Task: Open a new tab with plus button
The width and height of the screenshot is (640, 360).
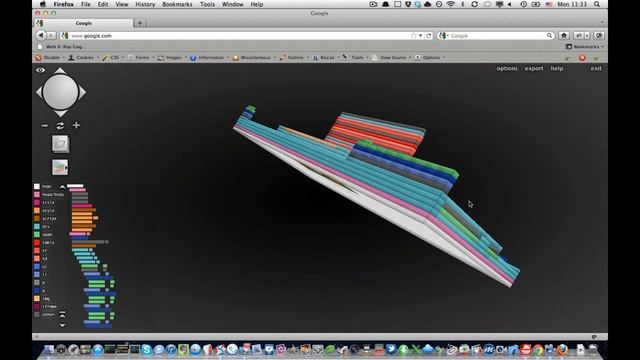Action: click(140, 23)
